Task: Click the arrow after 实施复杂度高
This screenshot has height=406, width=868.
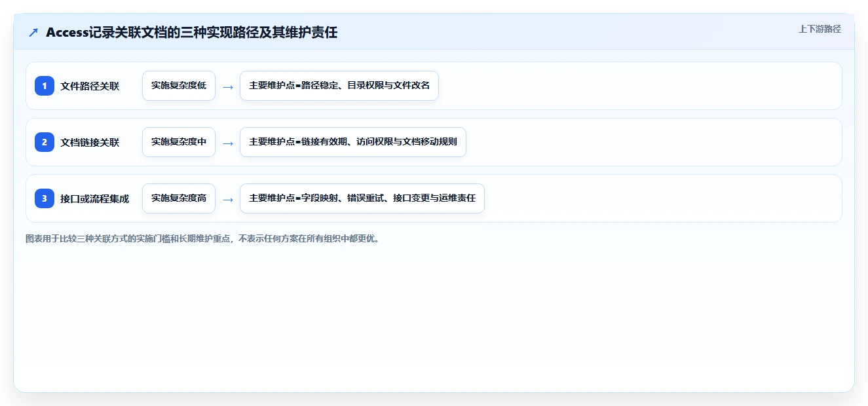Action: [x=228, y=199]
